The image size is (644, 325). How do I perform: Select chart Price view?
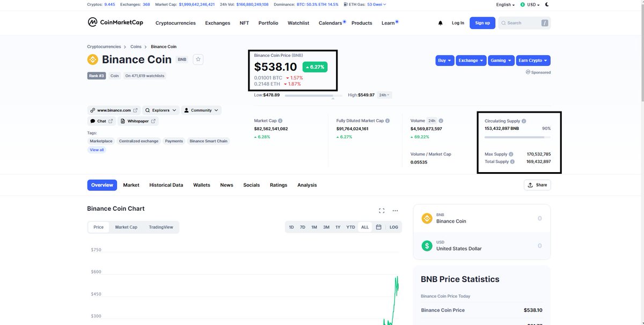[x=99, y=227]
